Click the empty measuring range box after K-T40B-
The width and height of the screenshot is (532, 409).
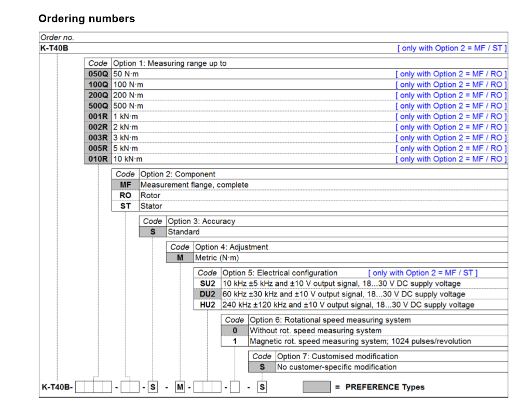pos(93,387)
